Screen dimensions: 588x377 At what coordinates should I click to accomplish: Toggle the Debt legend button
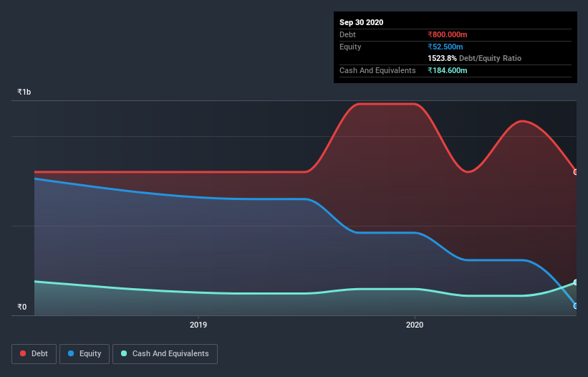[x=34, y=354]
